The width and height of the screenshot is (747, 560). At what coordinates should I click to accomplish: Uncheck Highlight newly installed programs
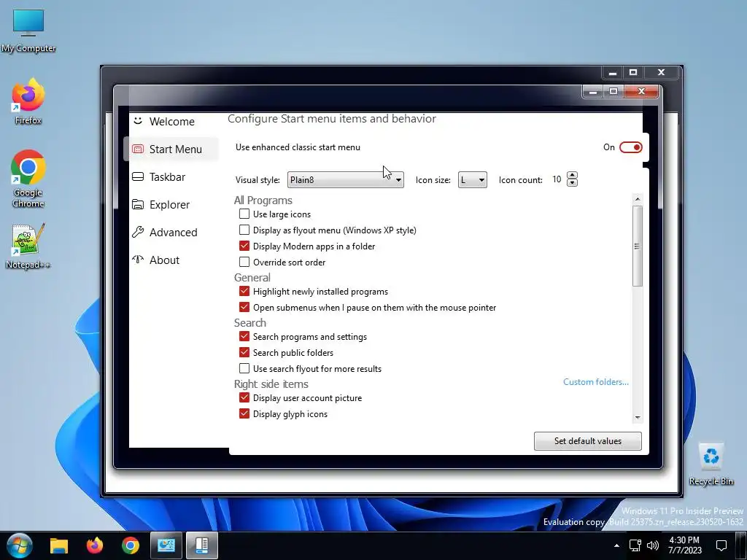(x=244, y=291)
